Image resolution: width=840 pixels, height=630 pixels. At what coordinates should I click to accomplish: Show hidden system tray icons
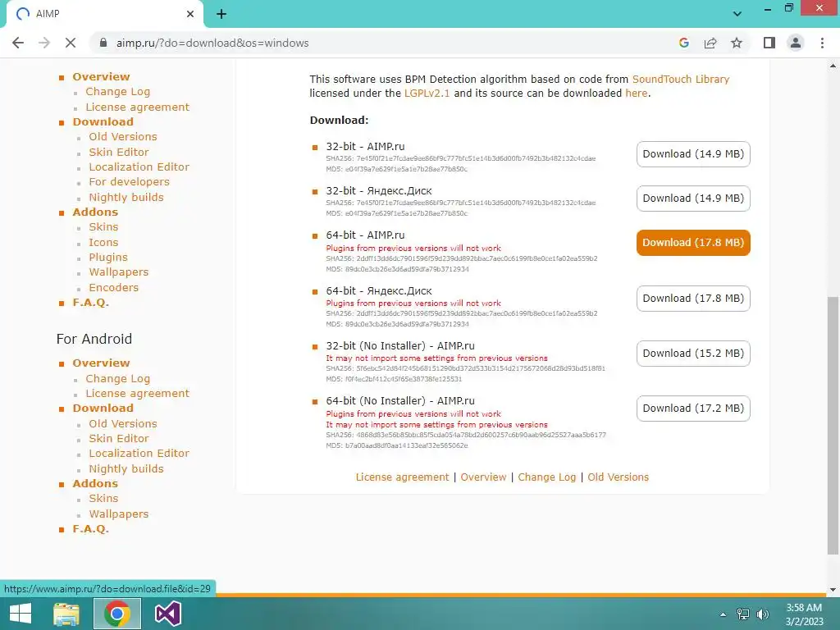point(724,614)
